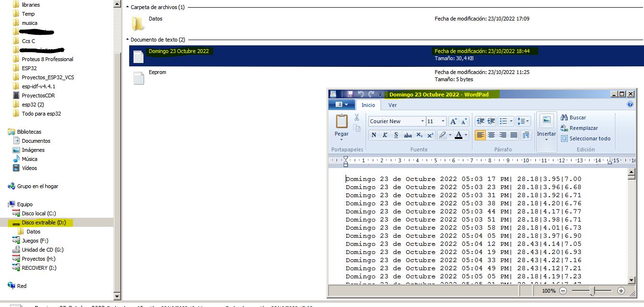The width and height of the screenshot is (644, 307).
Task: Click the increase indent icon
Action: tap(491, 121)
